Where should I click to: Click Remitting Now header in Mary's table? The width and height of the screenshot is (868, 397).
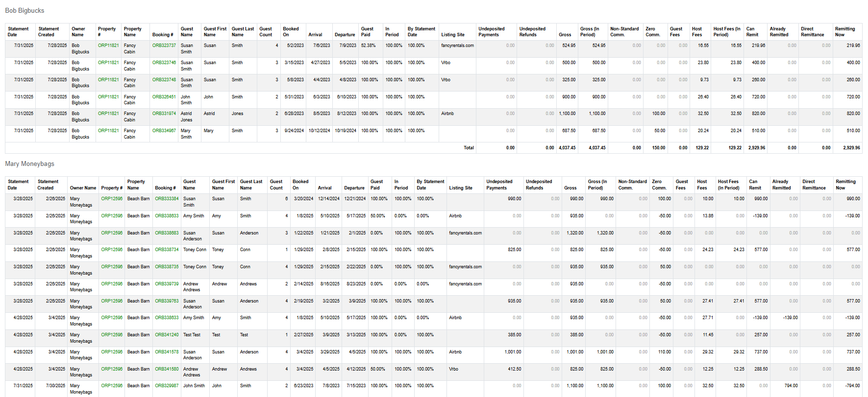point(845,185)
